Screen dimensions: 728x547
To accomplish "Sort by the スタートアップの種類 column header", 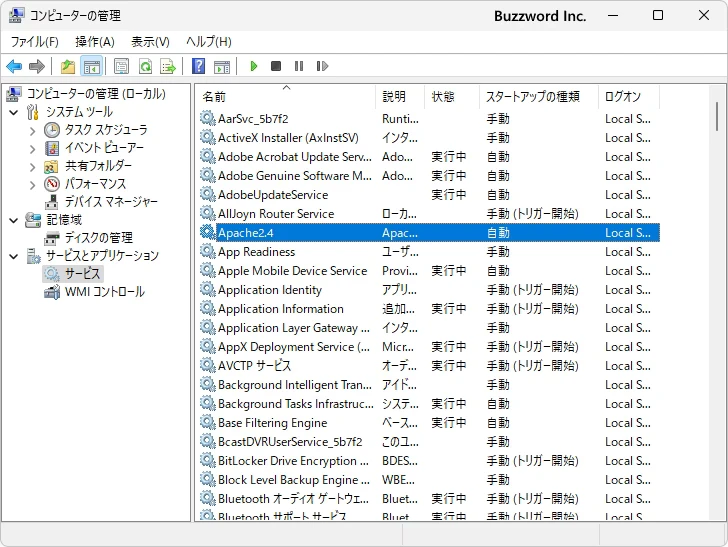I will [x=532, y=97].
